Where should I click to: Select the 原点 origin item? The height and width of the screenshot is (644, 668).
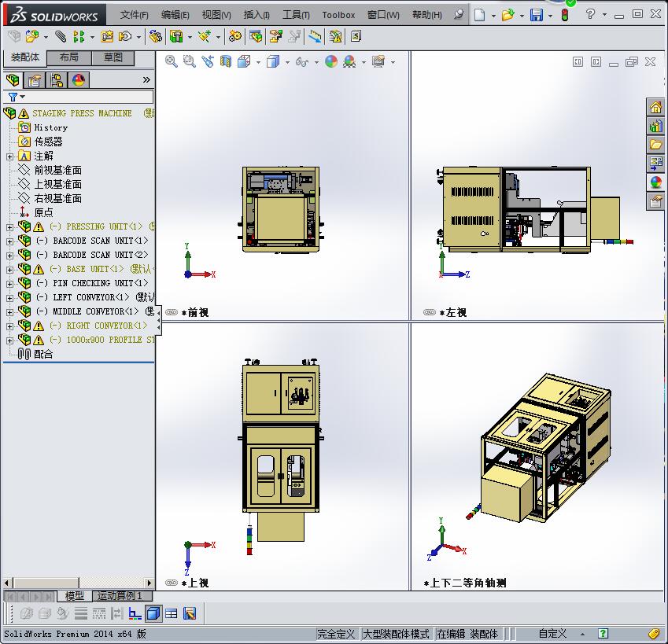(35, 212)
